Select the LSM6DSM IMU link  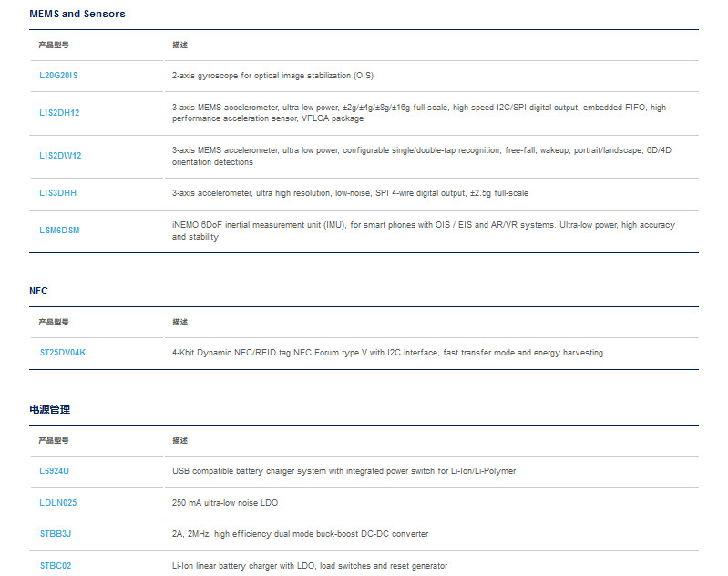[59, 231]
